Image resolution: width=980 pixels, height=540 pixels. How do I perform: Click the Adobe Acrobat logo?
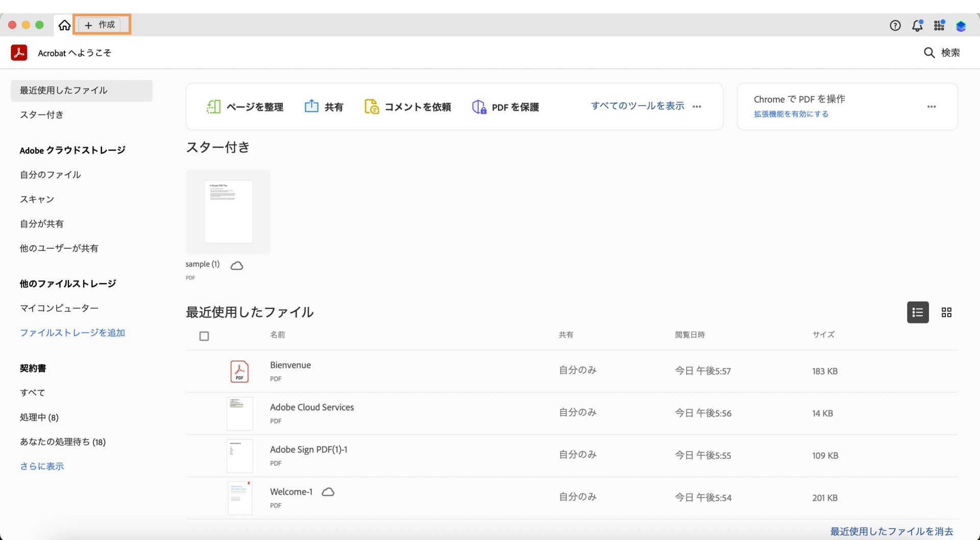(19, 52)
